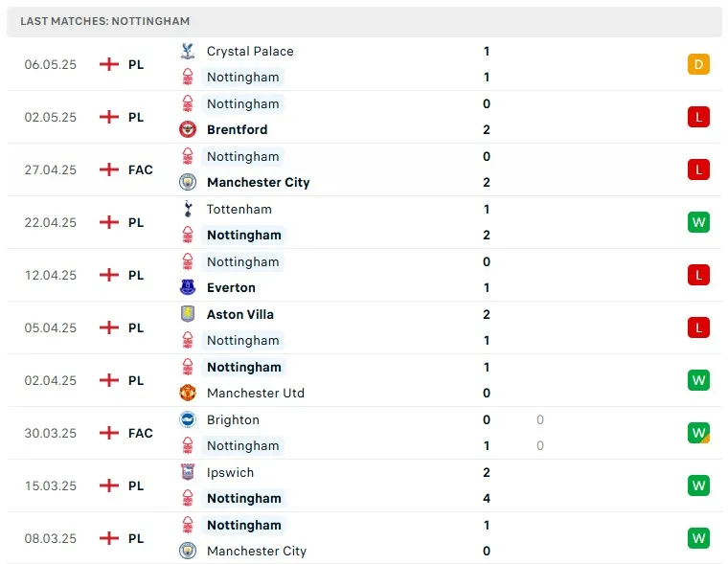This screenshot has height=564, width=728.
Task: Open the Ipswich team link
Action: tap(230, 472)
